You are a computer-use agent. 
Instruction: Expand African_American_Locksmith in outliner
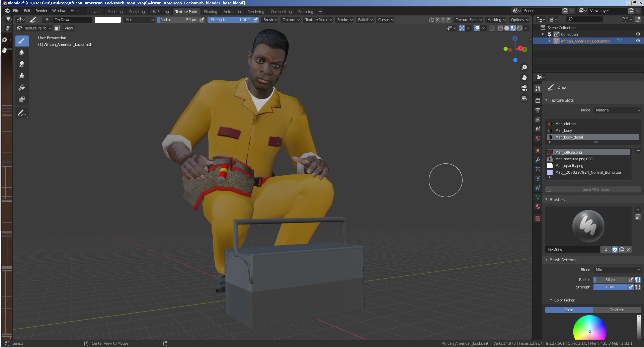pos(549,41)
